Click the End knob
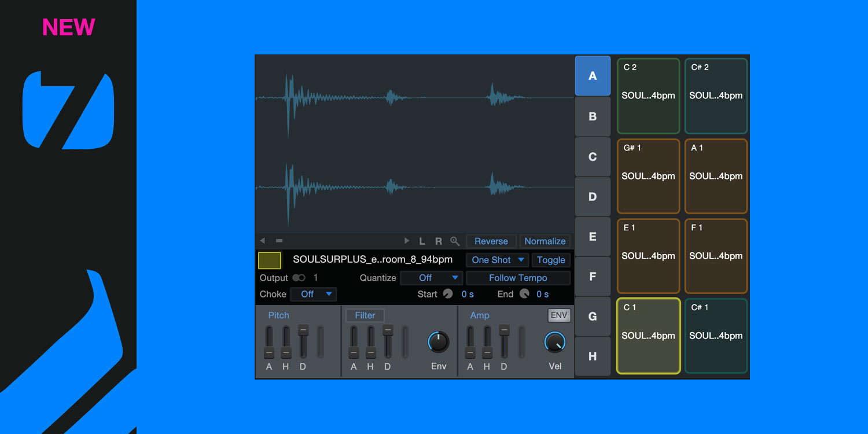 [524, 294]
